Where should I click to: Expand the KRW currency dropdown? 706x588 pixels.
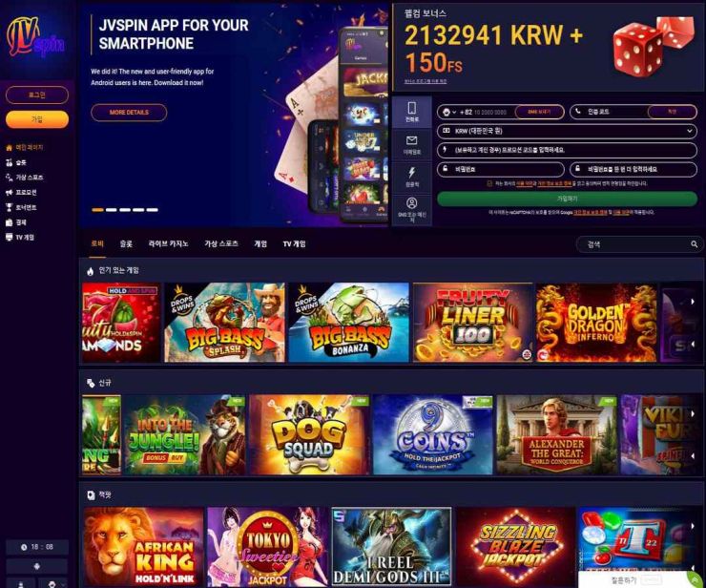[567, 131]
